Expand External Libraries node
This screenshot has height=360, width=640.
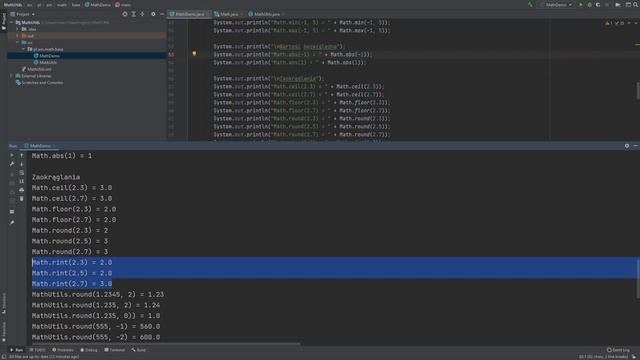pos(11,76)
